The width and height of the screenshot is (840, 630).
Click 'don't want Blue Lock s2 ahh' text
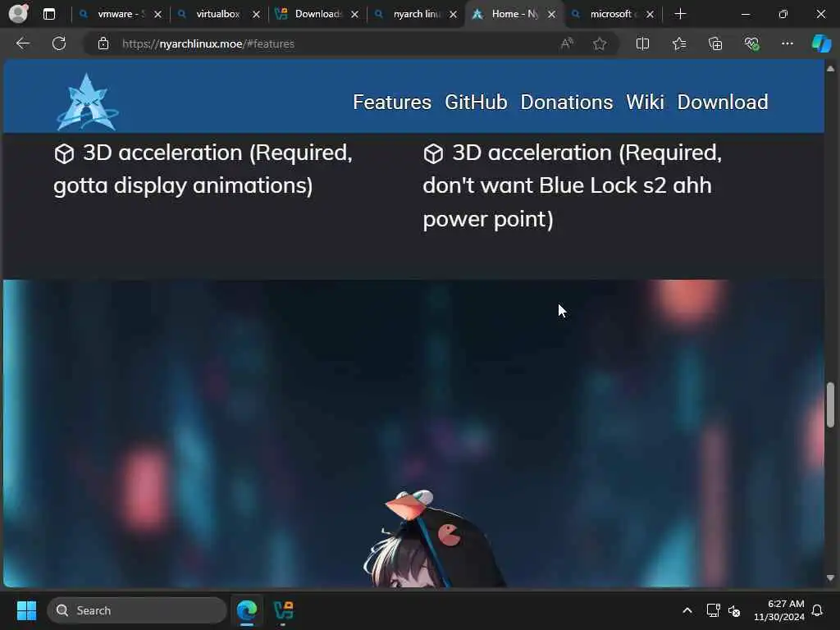(x=568, y=185)
